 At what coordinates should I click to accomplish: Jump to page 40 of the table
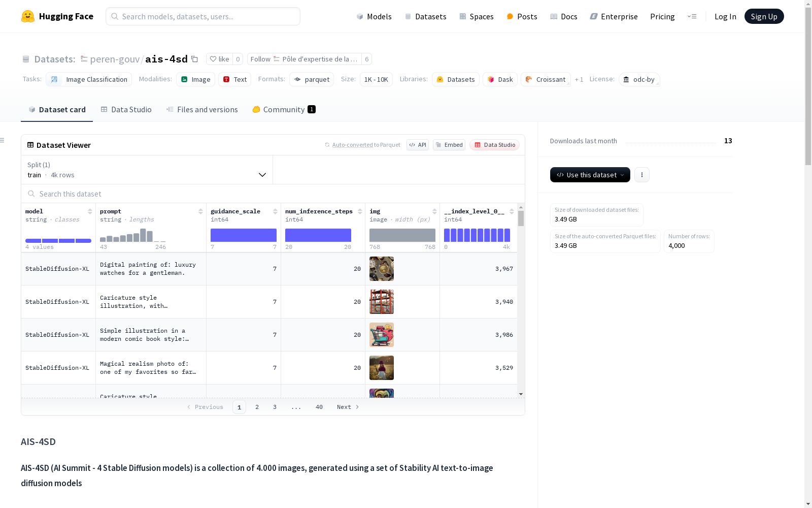(x=319, y=407)
